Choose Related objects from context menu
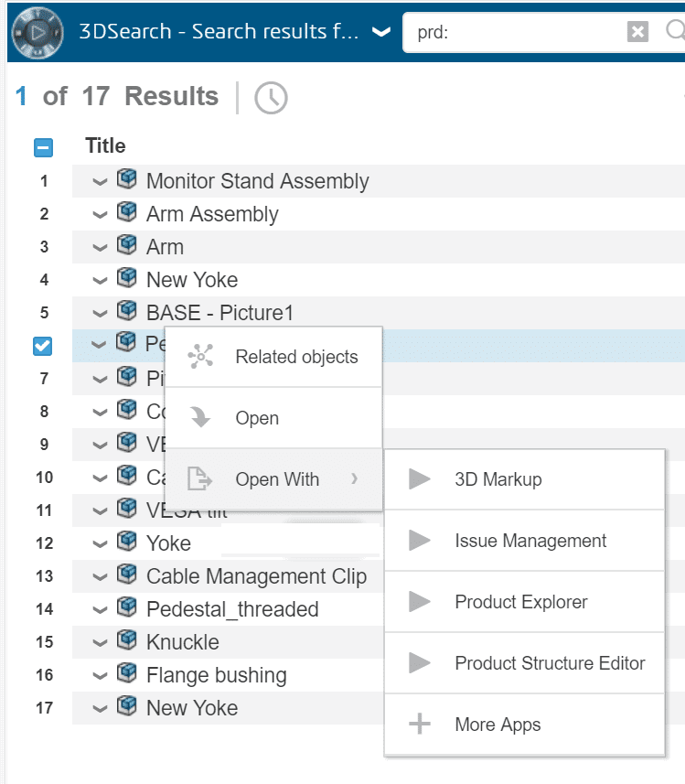The image size is (685, 784). [x=273, y=357]
